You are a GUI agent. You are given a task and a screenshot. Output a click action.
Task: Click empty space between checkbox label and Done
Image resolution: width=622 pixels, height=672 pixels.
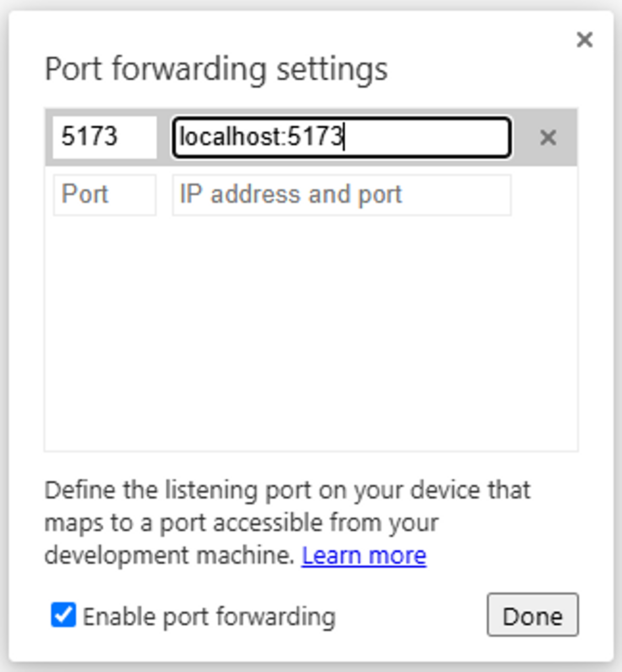tap(410, 616)
